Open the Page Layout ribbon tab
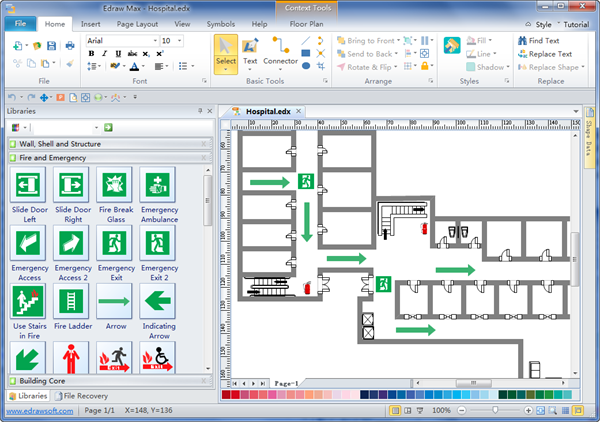This screenshot has height=422, width=600. coord(136,22)
